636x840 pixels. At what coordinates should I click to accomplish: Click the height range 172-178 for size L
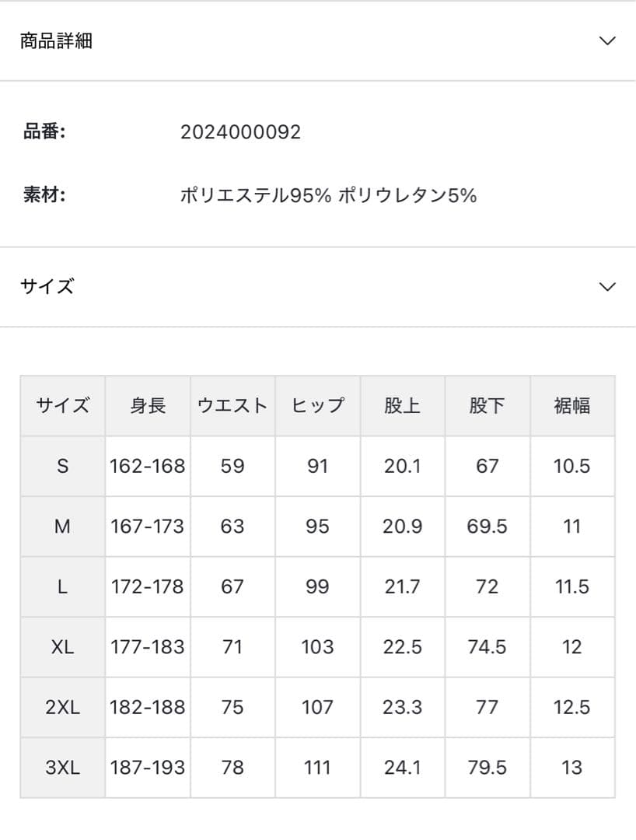point(147,586)
